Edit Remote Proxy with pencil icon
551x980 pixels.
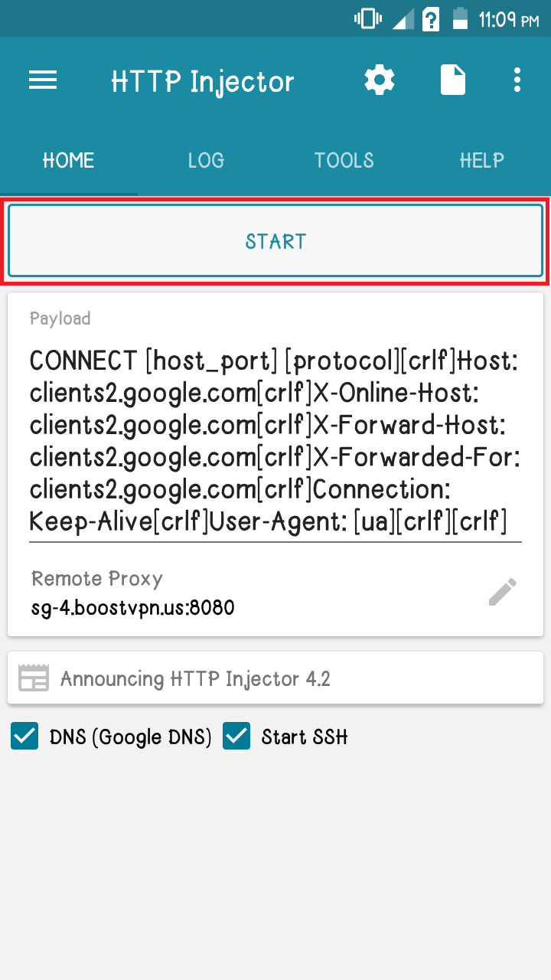tap(503, 592)
